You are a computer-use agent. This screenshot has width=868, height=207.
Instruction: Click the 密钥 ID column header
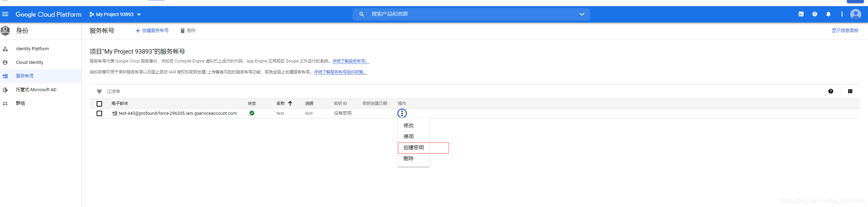click(340, 104)
